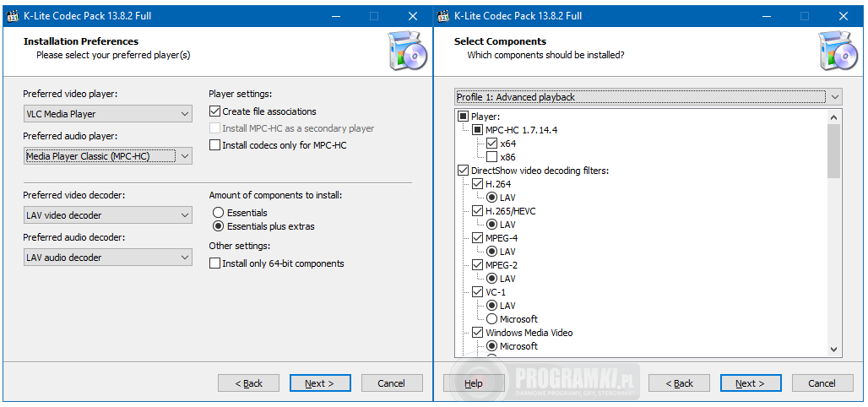
Task: Click the K-Lite icon in the Select Components title bar
Action: (442, 16)
